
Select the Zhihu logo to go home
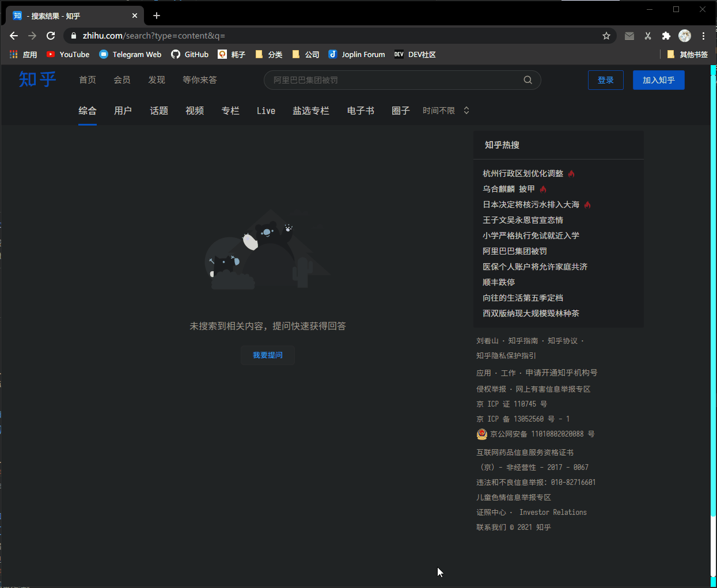(x=37, y=79)
